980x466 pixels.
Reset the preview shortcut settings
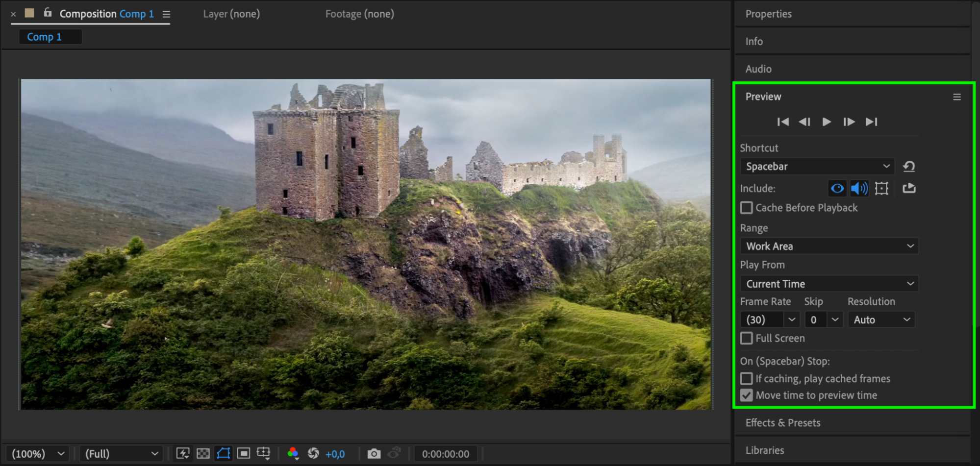(x=909, y=167)
